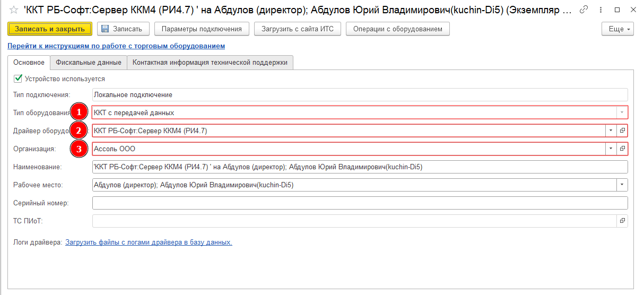Expand the Рабочее место dropdown
This screenshot has height=295, width=644.
[622, 185]
